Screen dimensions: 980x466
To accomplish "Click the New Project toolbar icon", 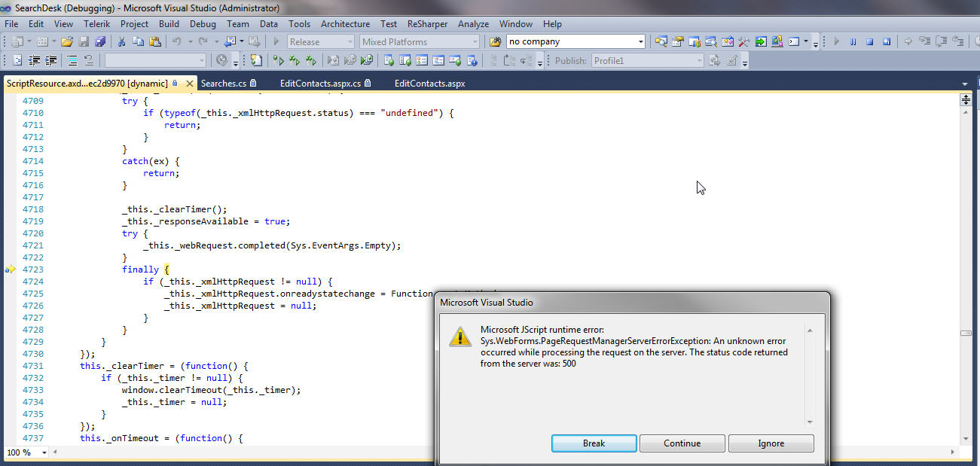I will [17, 42].
